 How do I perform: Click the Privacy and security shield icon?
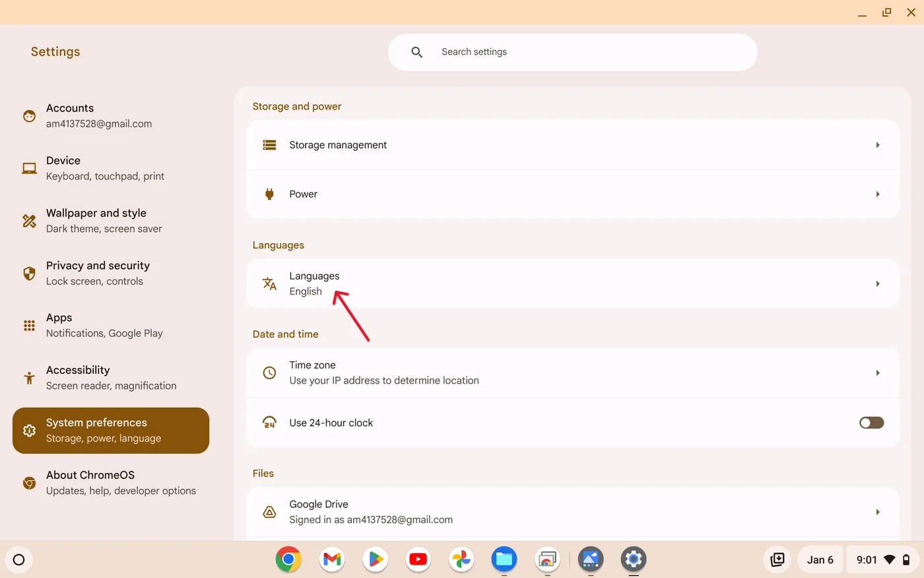click(29, 273)
